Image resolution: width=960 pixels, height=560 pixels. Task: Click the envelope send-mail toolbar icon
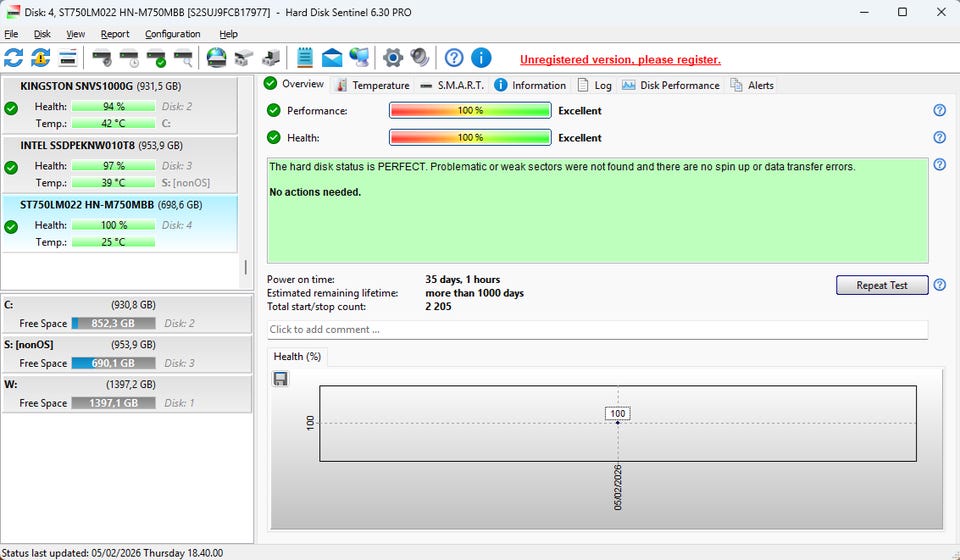[332, 58]
